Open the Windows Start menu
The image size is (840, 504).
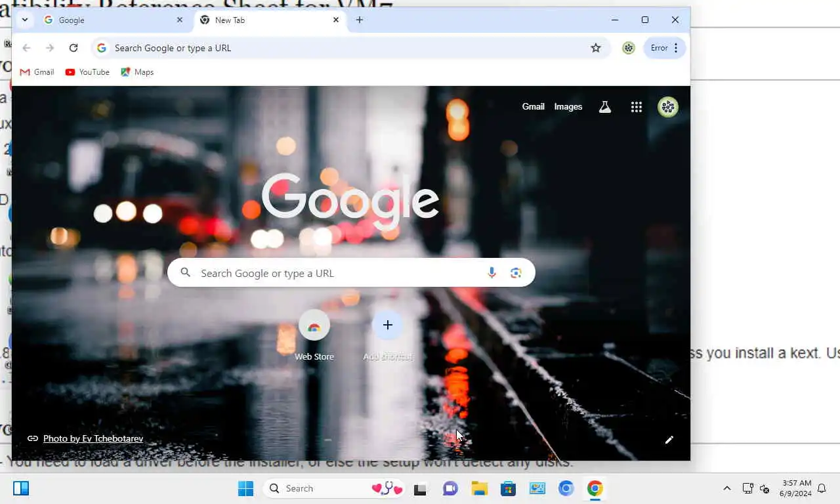tap(246, 488)
